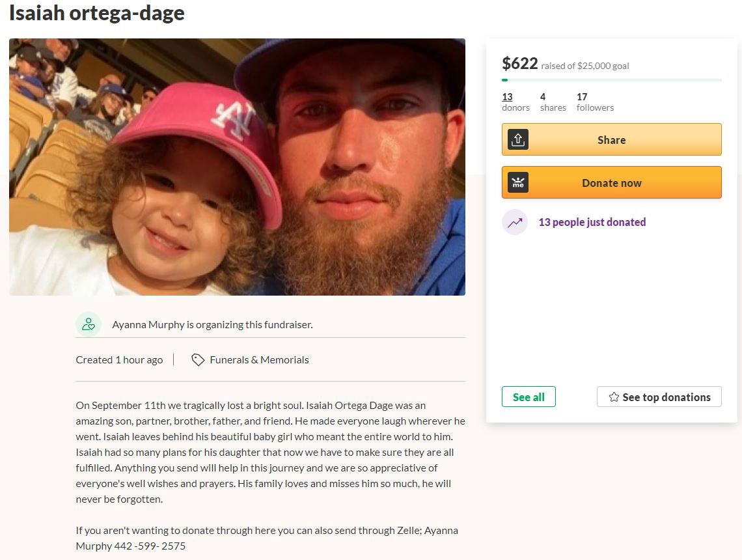This screenshot has width=742, height=560.
Task: Click the tag icon beside Funerals & Memorials
Action: point(198,360)
